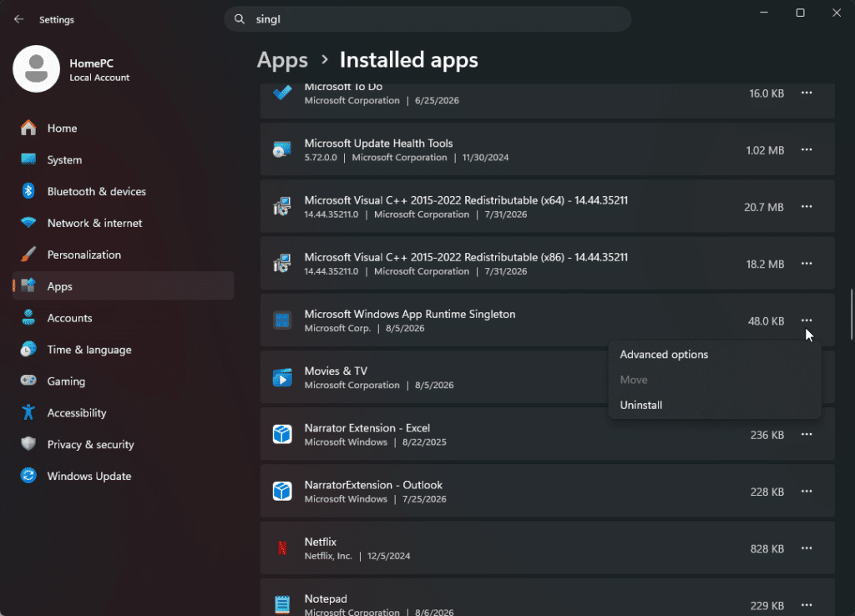Click the Windows App Runtime Singleton icon
Screen dimensions: 855x616
pos(282,321)
